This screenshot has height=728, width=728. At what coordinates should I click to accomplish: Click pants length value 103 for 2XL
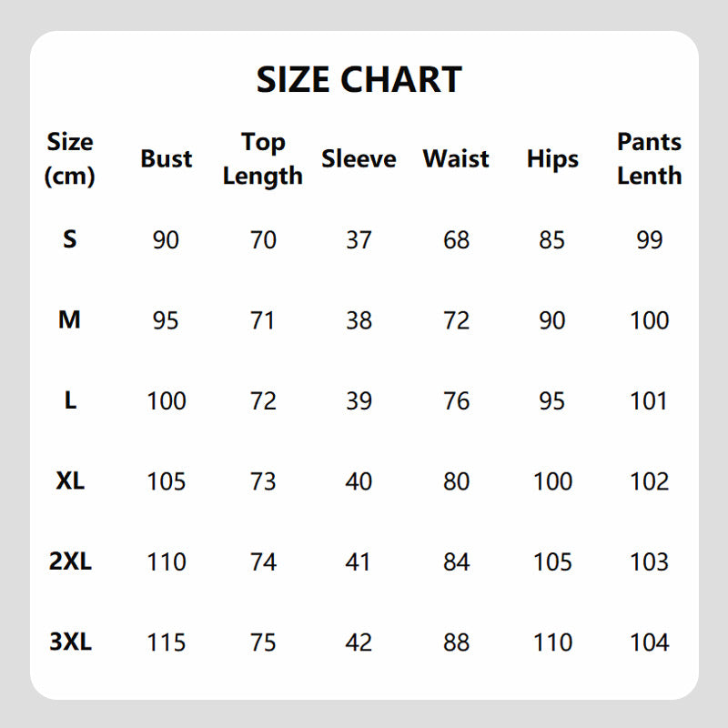click(x=649, y=561)
